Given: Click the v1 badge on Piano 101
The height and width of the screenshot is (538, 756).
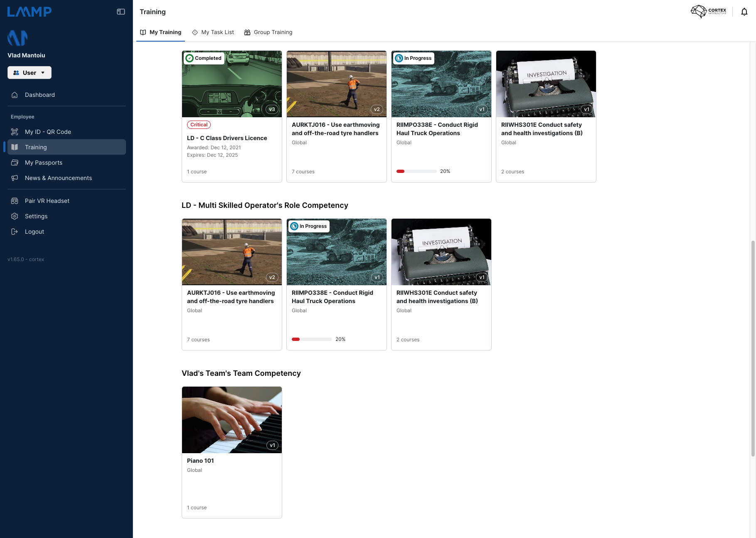Looking at the screenshot, I should [x=272, y=445].
